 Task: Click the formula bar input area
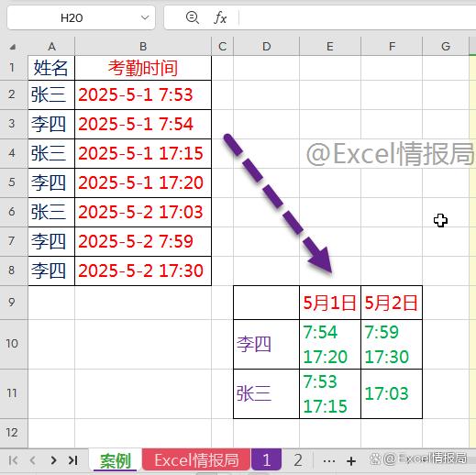[x=357, y=17]
